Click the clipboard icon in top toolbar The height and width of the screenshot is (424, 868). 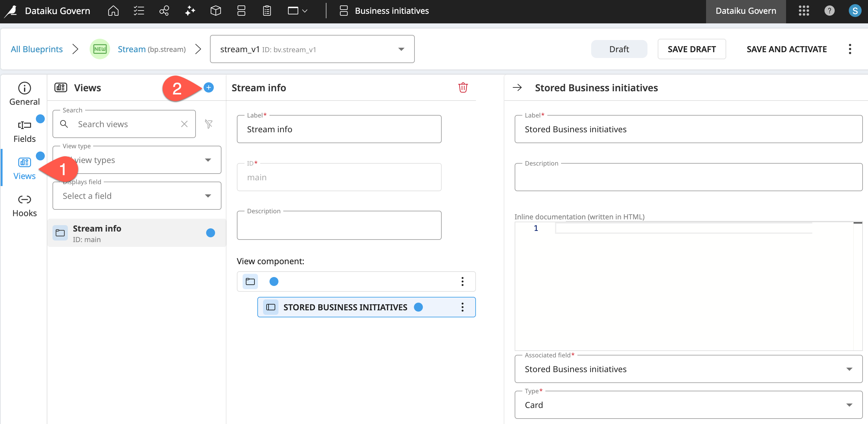(267, 11)
